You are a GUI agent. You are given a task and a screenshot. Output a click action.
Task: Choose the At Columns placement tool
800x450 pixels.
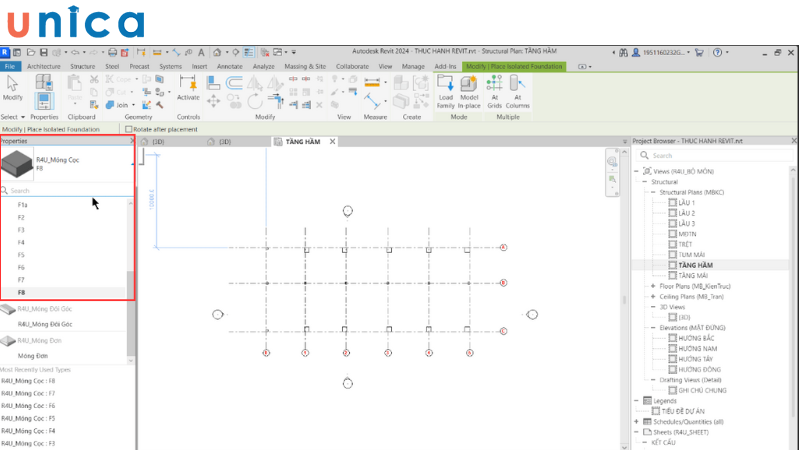[517, 91]
